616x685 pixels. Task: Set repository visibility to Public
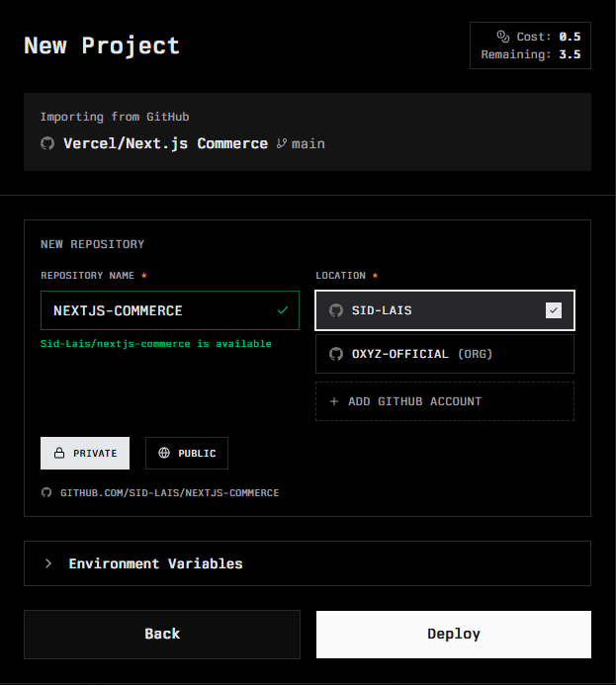187,454
